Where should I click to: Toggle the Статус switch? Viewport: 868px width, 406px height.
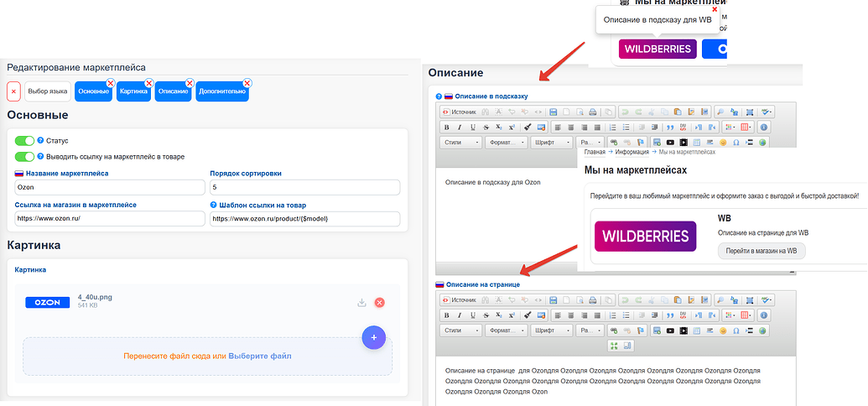[24, 141]
